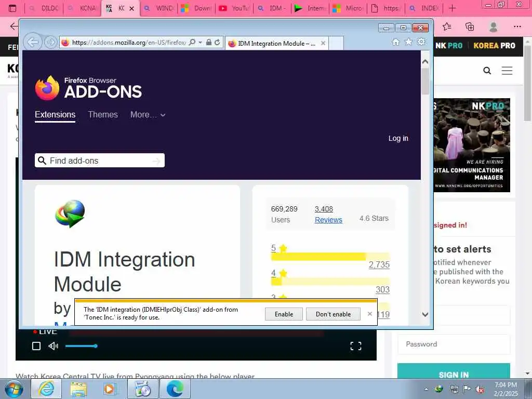Click the NK PRO hiring ad image
The height and width of the screenshot is (399, 532).
point(472,145)
